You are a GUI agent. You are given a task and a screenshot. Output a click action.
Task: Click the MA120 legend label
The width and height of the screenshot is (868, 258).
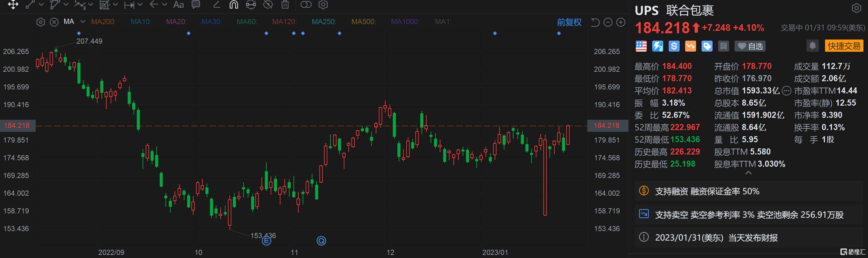point(284,22)
